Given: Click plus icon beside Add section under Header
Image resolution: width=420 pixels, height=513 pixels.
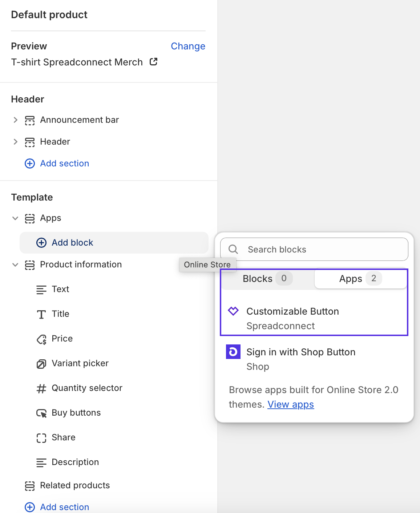Looking at the screenshot, I should pos(30,163).
